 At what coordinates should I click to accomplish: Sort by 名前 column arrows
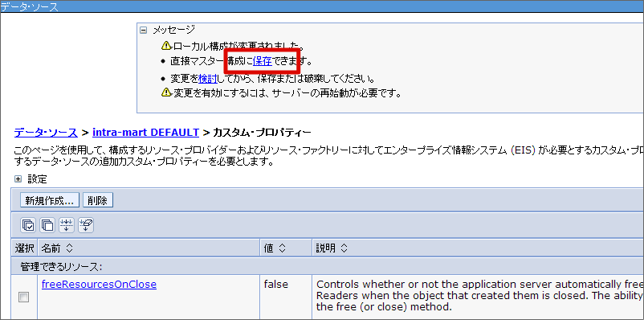[x=69, y=248]
